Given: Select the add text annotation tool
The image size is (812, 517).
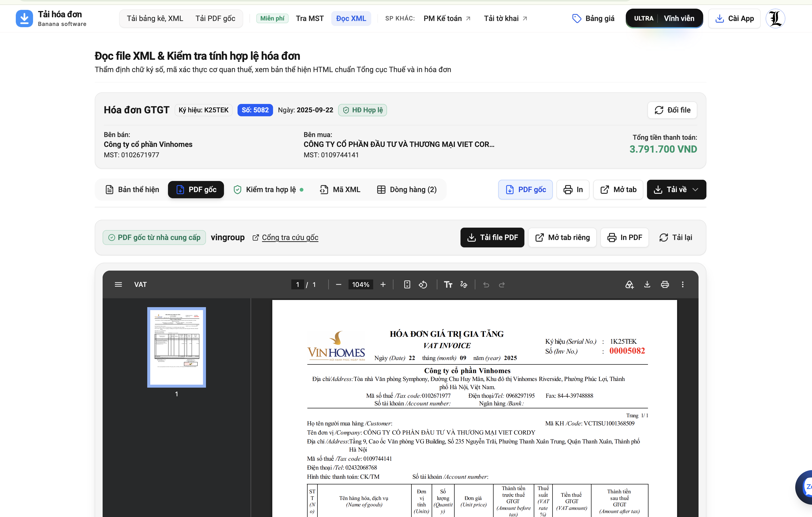Looking at the screenshot, I should (448, 284).
